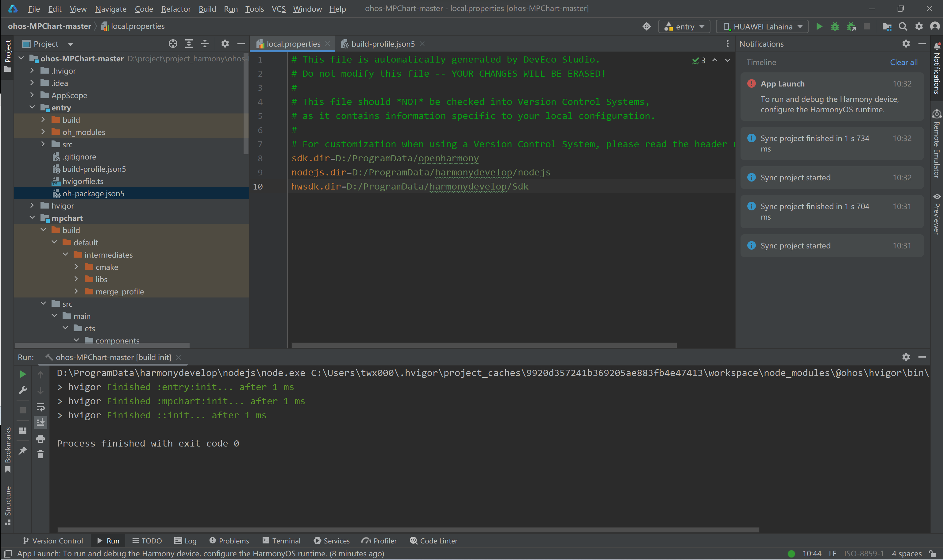Open editor tabs more options icon
Screen dimensions: 943x560
tap(727, 44)
